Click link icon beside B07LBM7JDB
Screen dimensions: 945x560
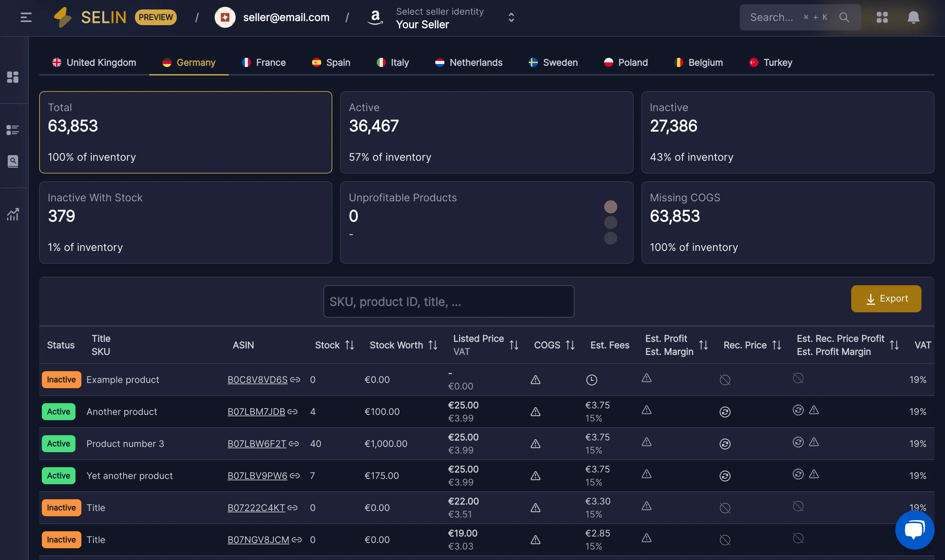292,412
